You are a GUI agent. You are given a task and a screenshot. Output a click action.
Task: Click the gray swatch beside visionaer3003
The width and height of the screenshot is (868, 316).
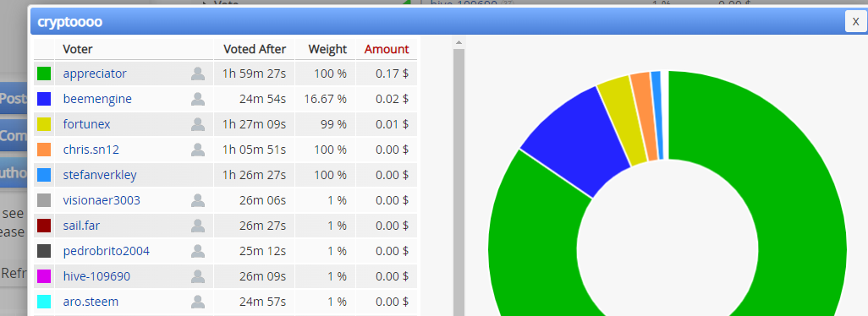tap(44, 200)
